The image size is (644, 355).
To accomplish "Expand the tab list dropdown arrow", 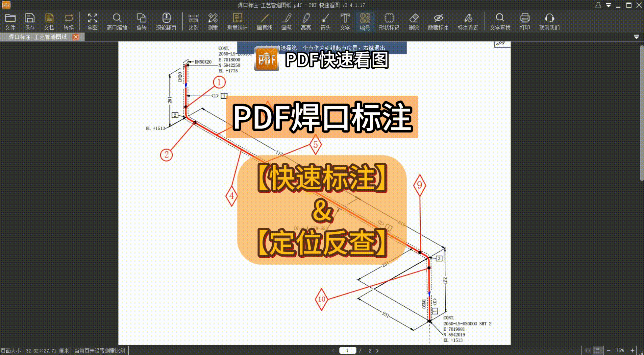I will [636, 37].
